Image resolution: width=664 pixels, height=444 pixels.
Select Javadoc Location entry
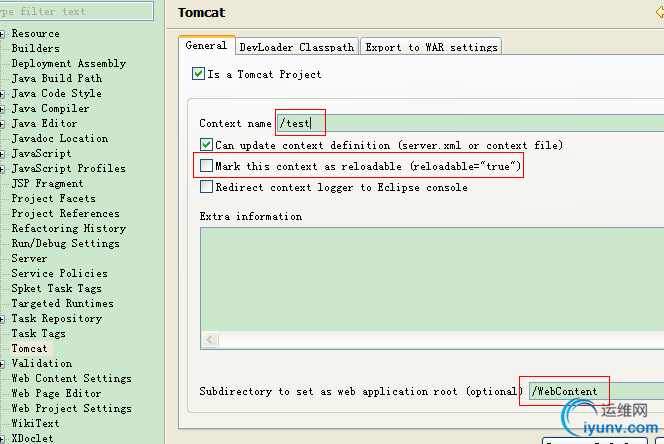60,138
